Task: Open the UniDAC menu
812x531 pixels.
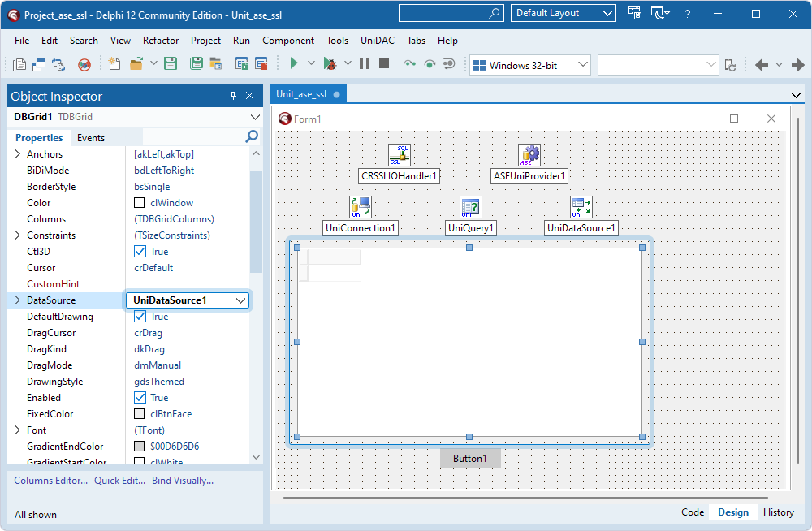Action: (x=376, y=41)
